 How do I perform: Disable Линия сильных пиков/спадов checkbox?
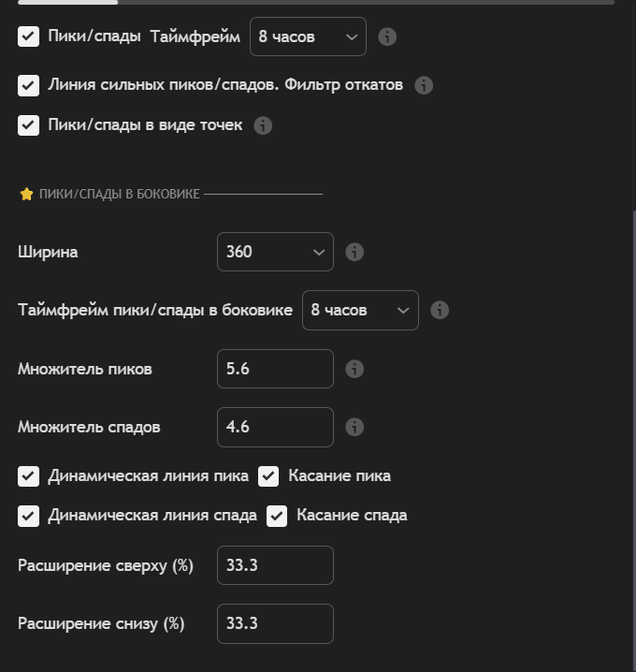point(29,85)
